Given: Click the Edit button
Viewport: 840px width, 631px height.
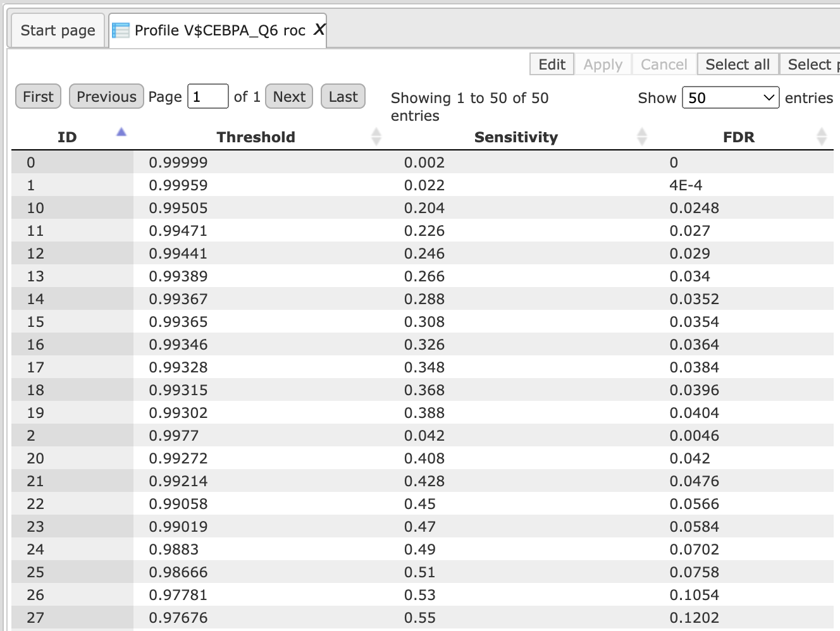Looking at the screenshot, I should 552,64.
